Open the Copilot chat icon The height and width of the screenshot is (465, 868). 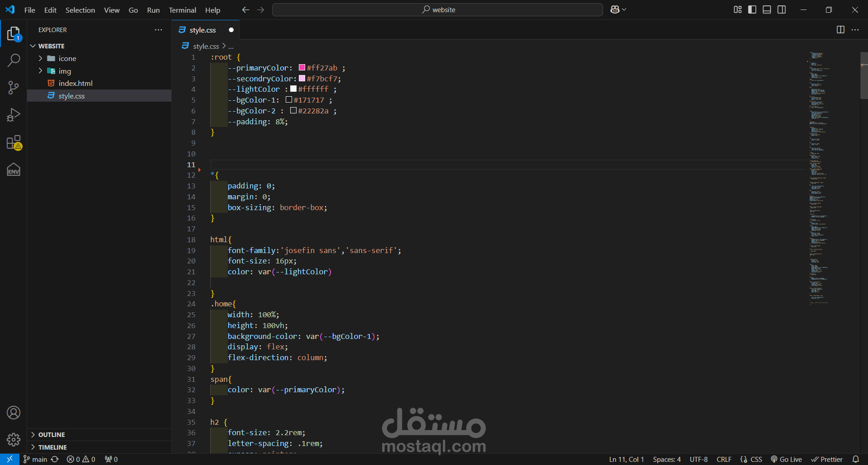(615, 9)
